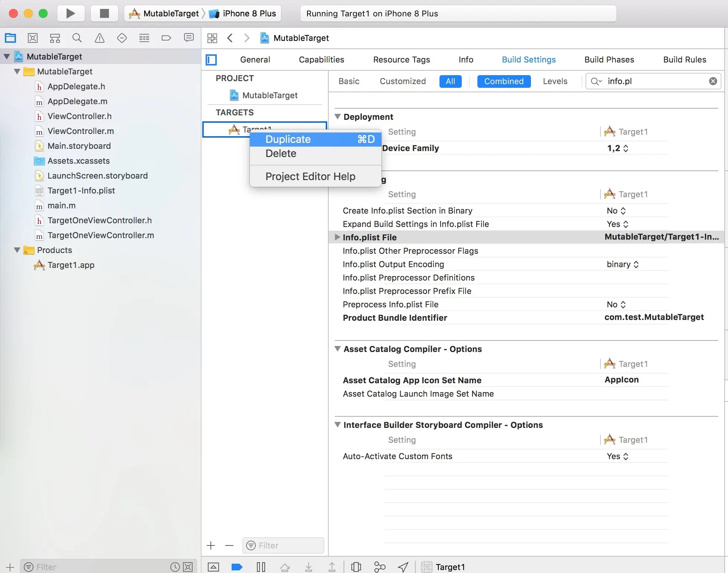Viewport: 728px width, 573px height.
Task: Change Preprocess Info.plist File value
Action: 616,304
